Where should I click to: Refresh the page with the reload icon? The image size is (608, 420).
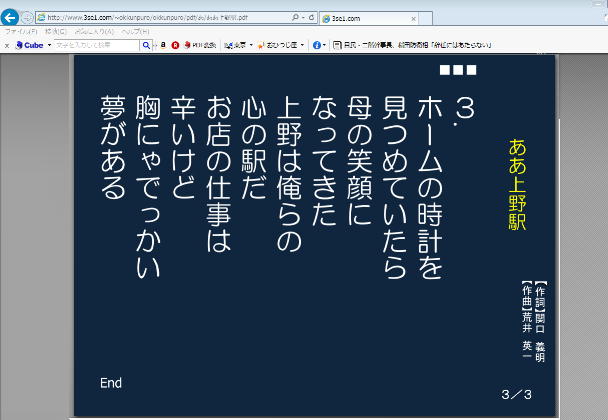pyautogui.click(x=311, y=17)
